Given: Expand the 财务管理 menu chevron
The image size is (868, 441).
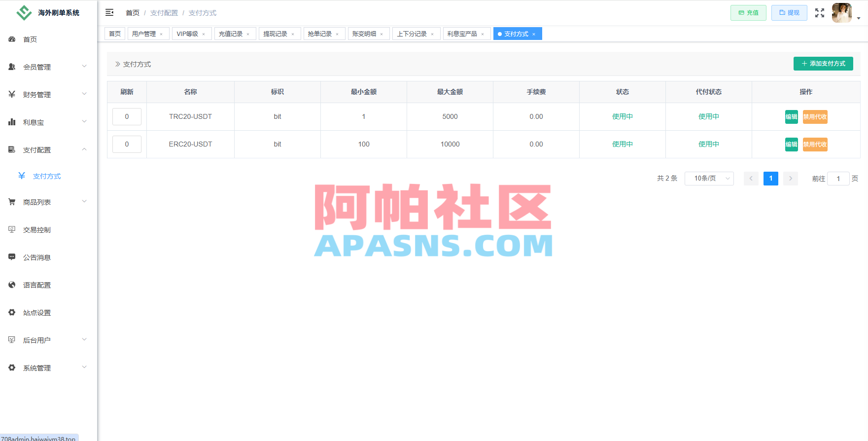Looking at the screenshot, I should pyautogui.click(x=84, y=94).
